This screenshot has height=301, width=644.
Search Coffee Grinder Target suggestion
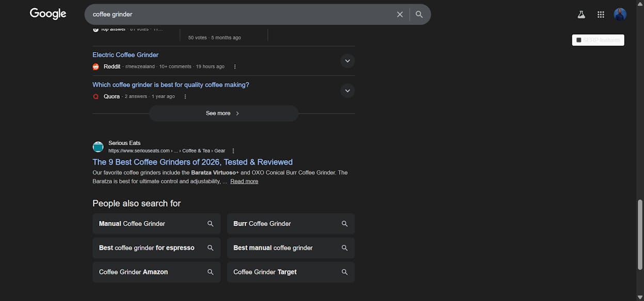[x=291, y=272]
